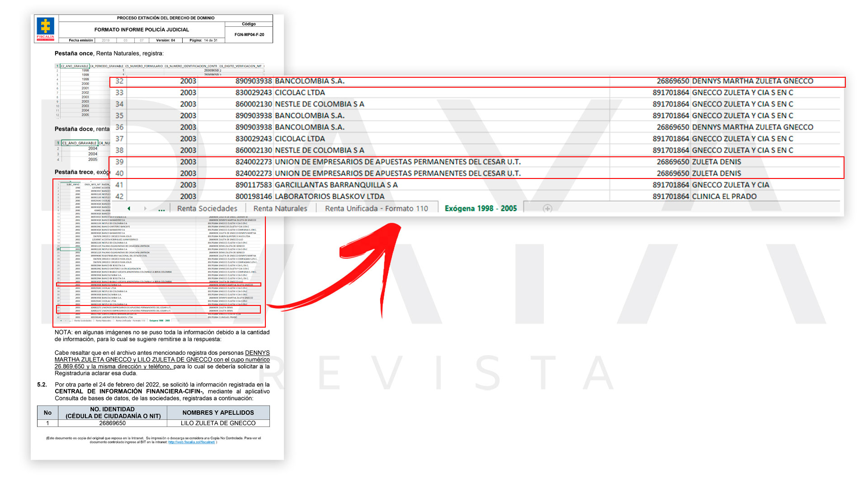The width and height of the screenshot is (868, 488).
Task: Open the Renta Naturales sheet tab
Action: (x=280, y=208)
